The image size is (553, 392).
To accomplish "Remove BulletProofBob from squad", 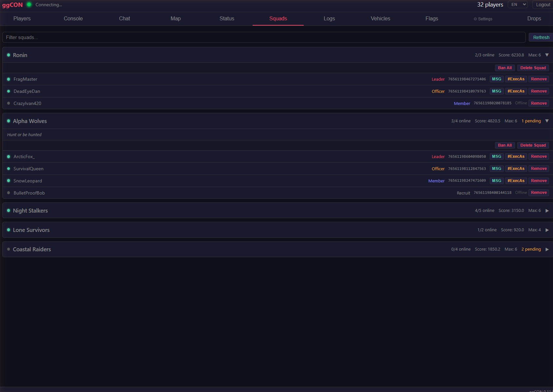I will (539, 193).
